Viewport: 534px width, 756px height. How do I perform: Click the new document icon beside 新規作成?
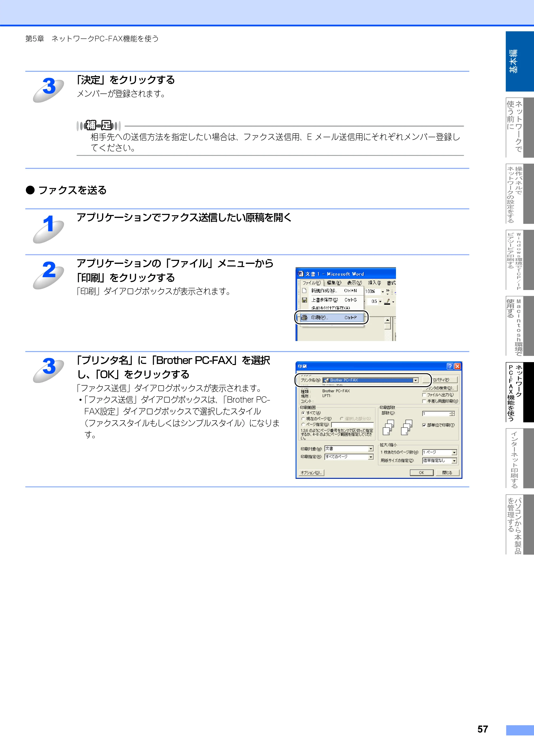click(305, 291)
